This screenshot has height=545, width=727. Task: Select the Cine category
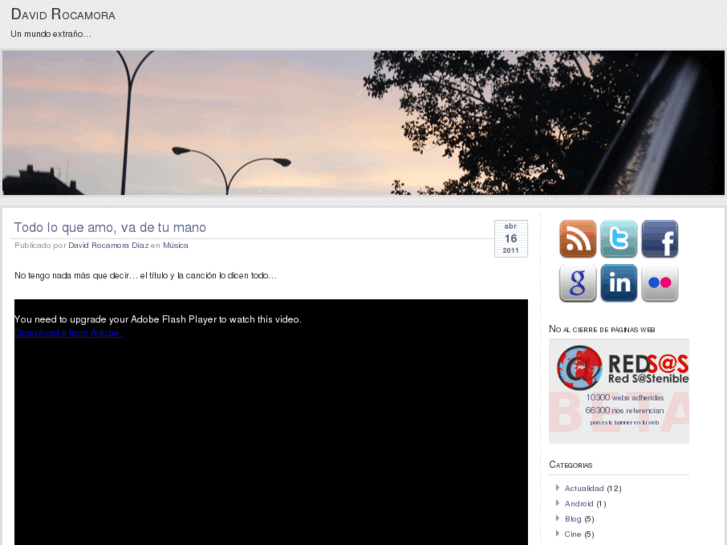click(572, 534)
